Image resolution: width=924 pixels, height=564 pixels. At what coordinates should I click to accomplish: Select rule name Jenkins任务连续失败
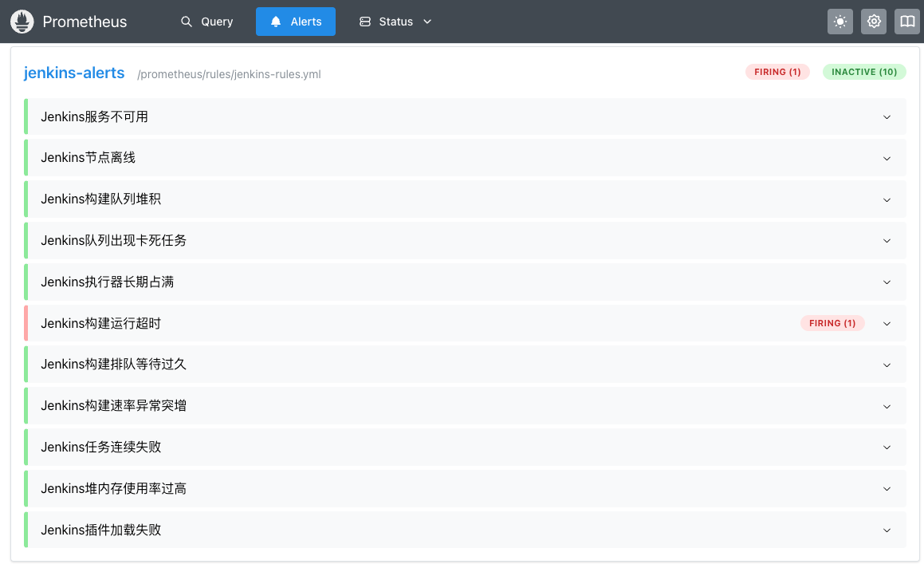click(x=100, y=447)
